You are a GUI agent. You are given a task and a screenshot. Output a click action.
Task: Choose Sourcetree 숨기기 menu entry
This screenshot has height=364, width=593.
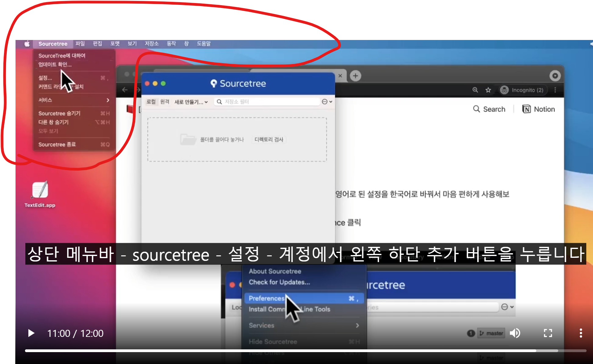(74, 113)
